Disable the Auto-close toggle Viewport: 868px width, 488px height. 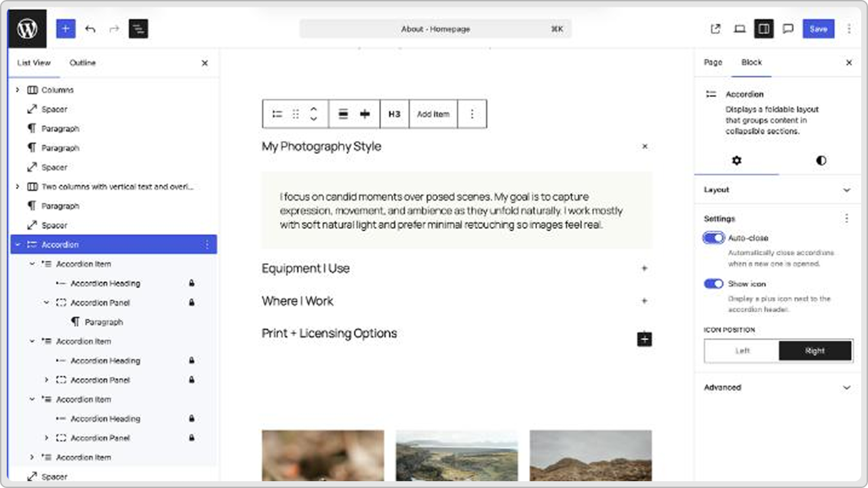[x=713, y=238]
